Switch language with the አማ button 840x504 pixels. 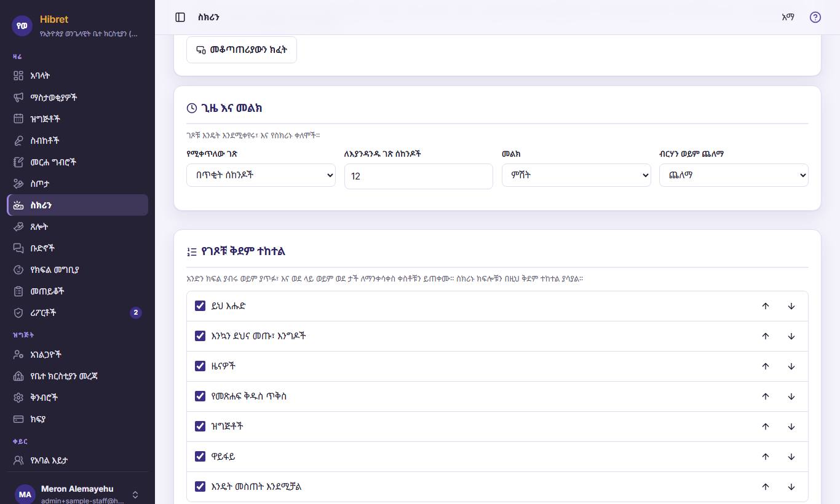(788, 17)
